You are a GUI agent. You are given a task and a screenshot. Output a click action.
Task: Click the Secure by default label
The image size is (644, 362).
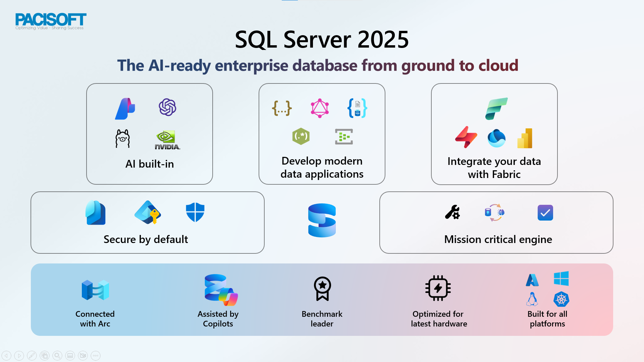tap(146, 239)
